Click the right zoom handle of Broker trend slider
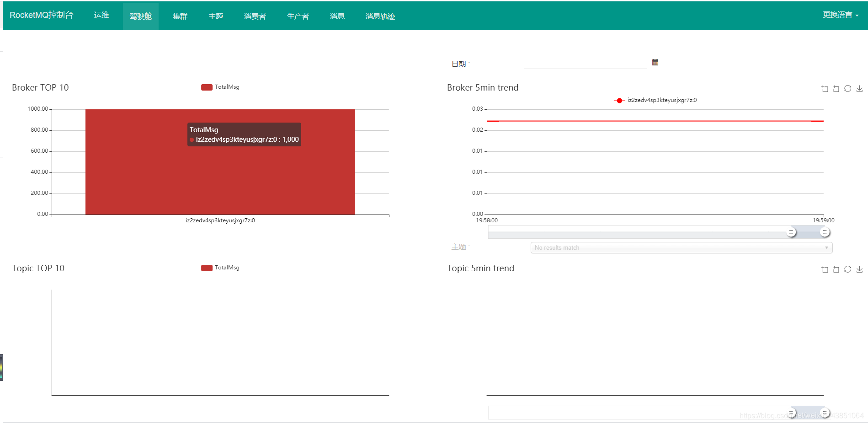This screenshot has height=424, width=868. (x=825, y=232)
